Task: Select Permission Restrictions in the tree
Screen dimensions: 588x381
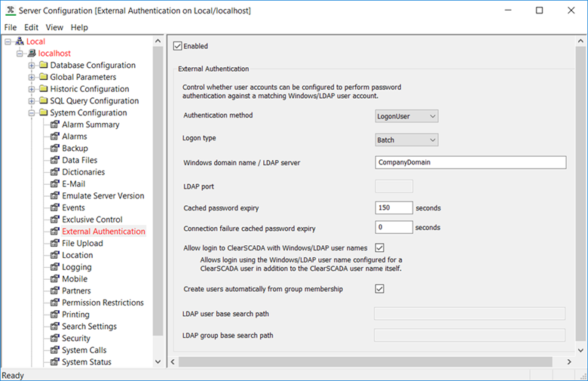Action: click(x=103, y=303)
